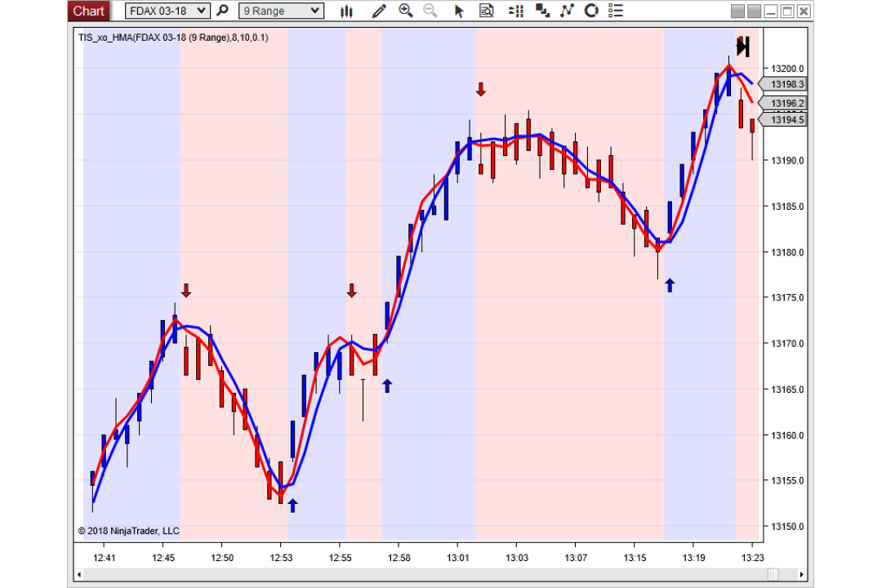Select the pencil drawing tools icon

point(379,11)
